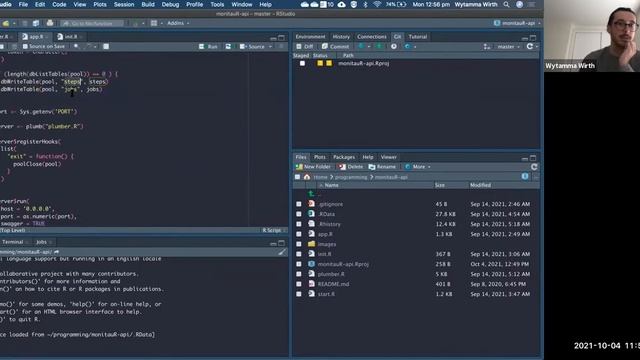Click the find/replace magnifier icon in the editor
Image resolution: width=640 pixels, height=360 pixels.
[x=76, y=47]
